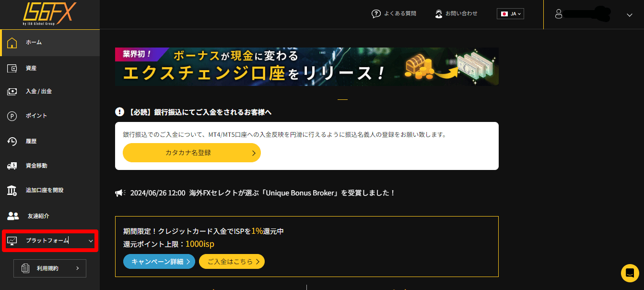The width and height of the screenshot is (644, 290).
Task: Open the 利用規約 terms of service
Action: pos(49,268)
